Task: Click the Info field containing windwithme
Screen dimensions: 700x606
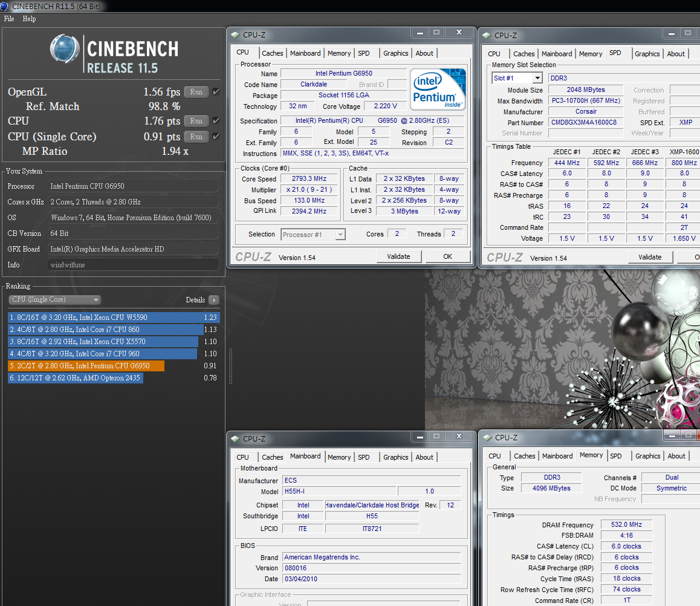Action: tap(133, 265)
